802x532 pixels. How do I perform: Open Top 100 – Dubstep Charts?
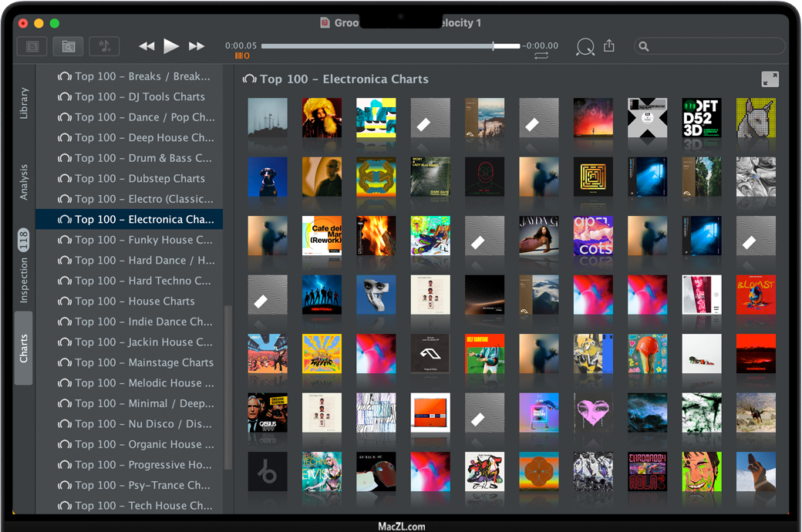pyautogui.click(x=140, y=179)
